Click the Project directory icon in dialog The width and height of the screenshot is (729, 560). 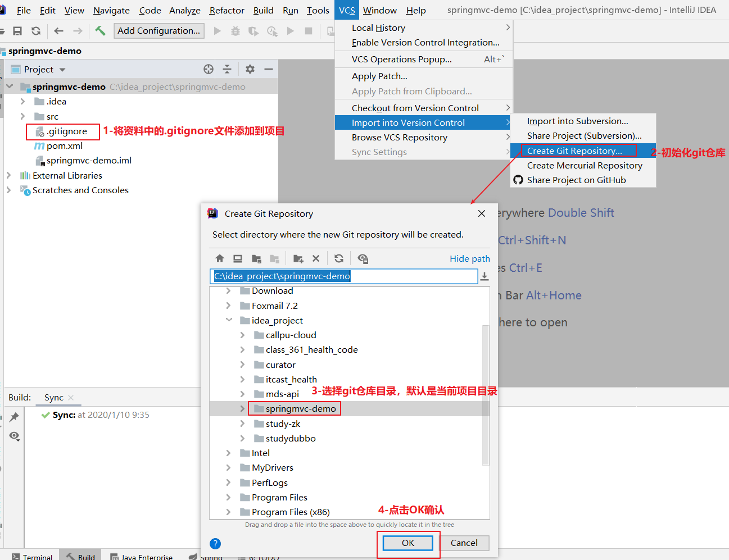click(x=256, y=258)
